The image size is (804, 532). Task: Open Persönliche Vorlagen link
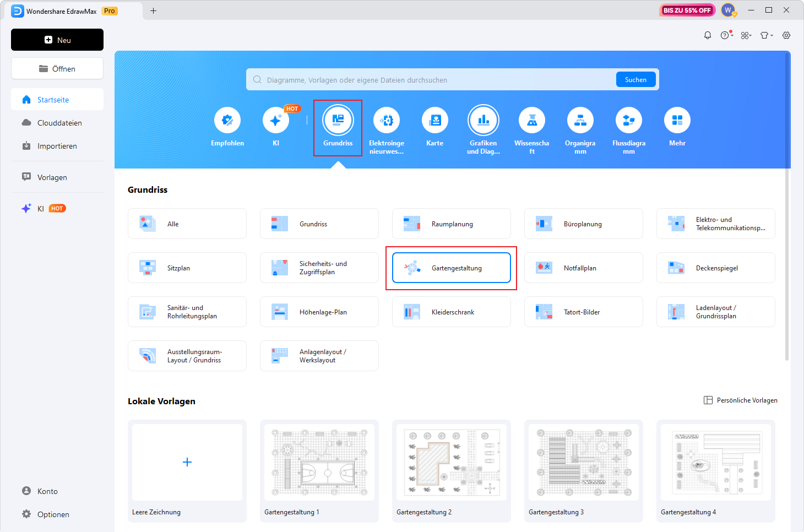741,400
